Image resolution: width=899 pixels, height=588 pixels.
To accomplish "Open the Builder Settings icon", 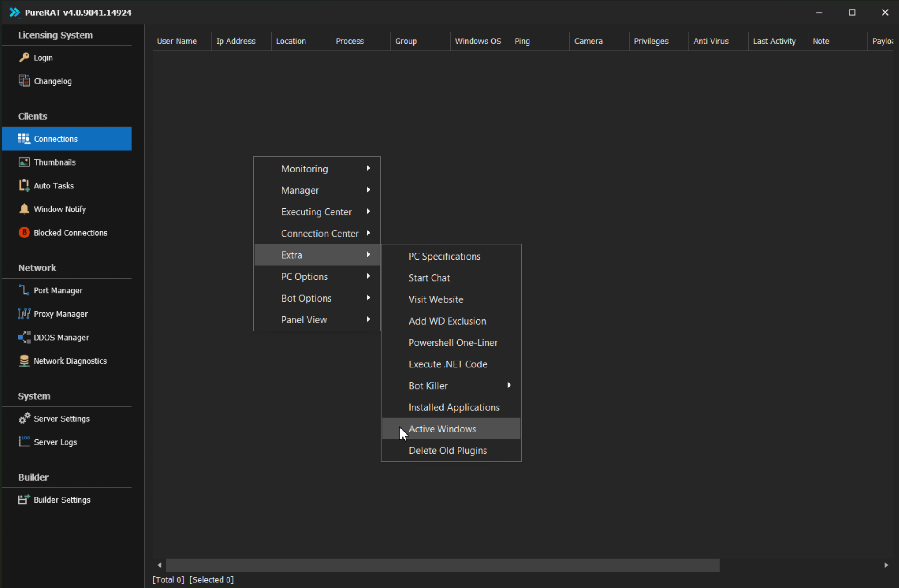I will 24,499.
